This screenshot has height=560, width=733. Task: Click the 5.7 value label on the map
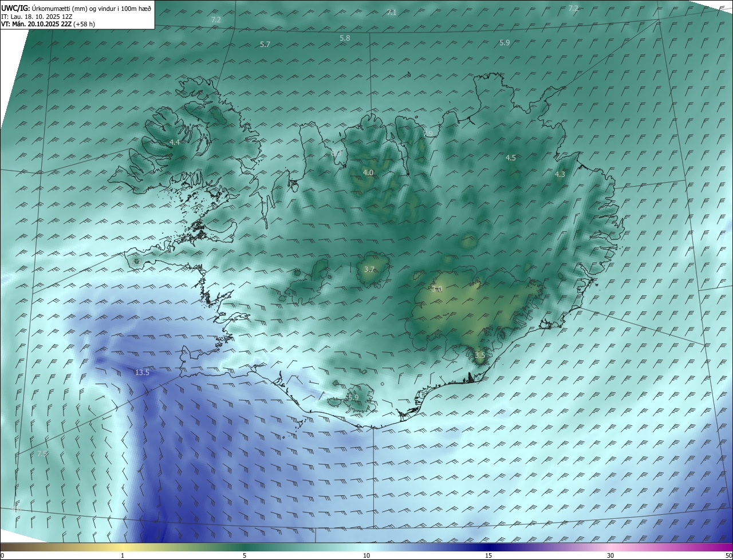click(265, 44)
